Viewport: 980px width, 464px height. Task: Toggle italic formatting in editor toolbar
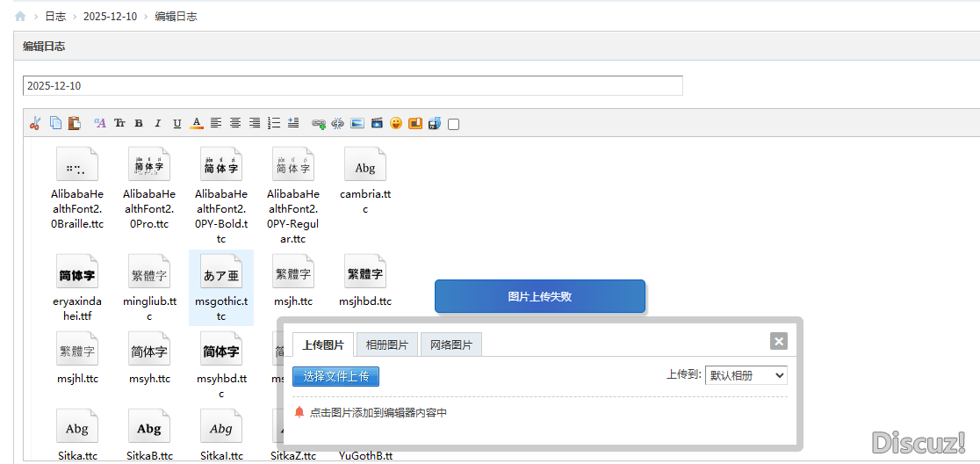coord(158,123)
